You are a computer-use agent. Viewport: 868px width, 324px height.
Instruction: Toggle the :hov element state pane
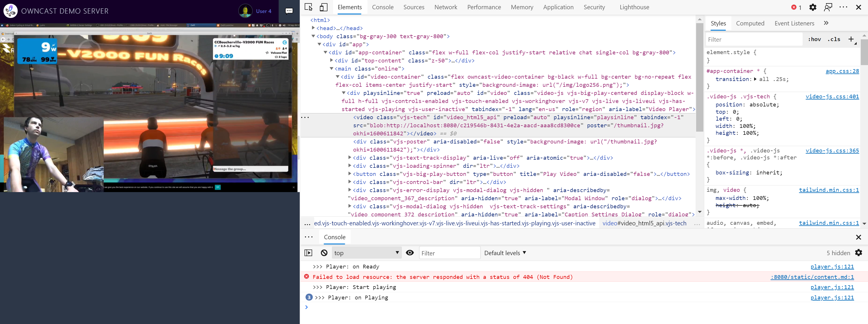click(x=814, y=39)
